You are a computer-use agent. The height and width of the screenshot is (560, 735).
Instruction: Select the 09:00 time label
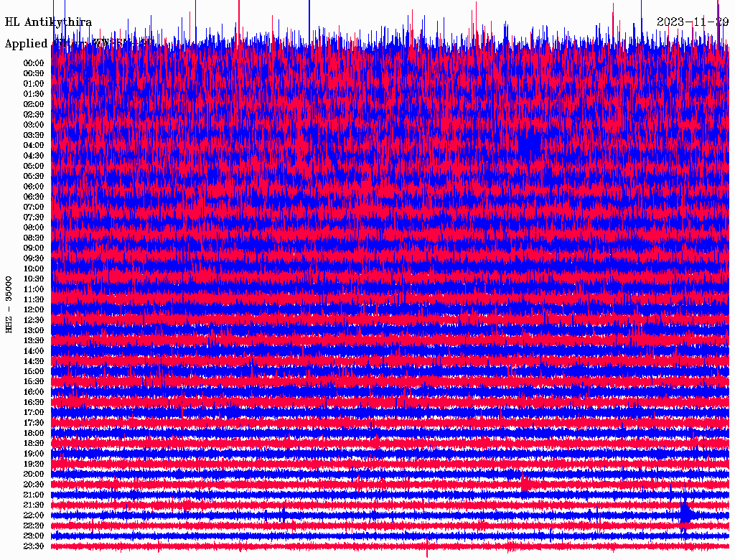34,248
